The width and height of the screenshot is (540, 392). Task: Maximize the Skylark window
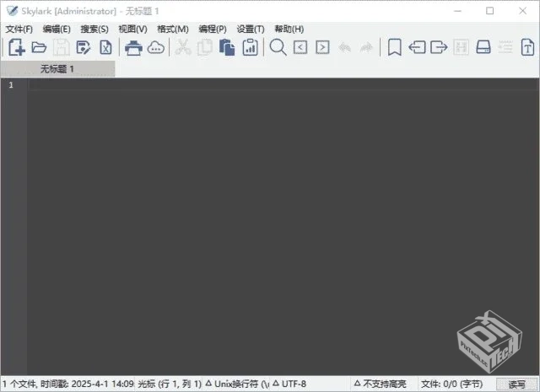click(489, 11)
